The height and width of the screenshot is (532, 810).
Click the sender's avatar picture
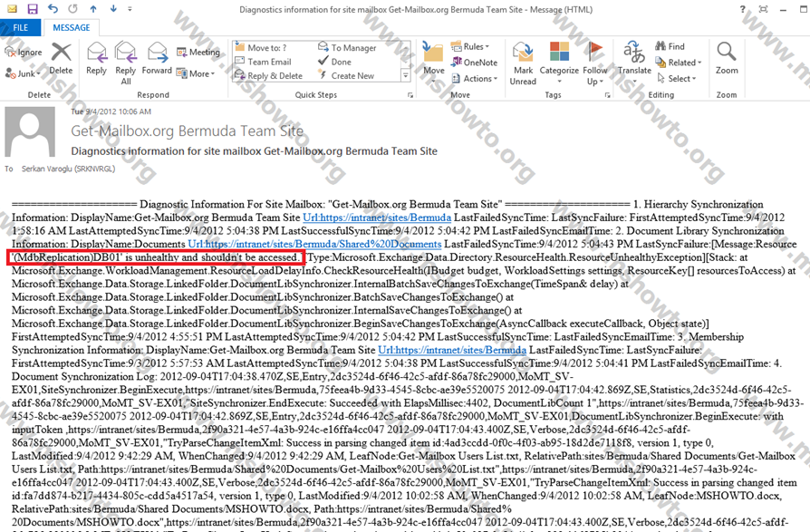(30, 131)
